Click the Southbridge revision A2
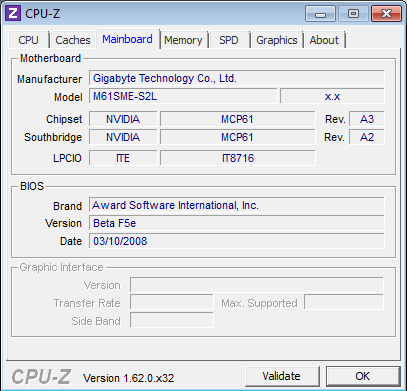The image size is (407, 391). click(x=367, y=137)
